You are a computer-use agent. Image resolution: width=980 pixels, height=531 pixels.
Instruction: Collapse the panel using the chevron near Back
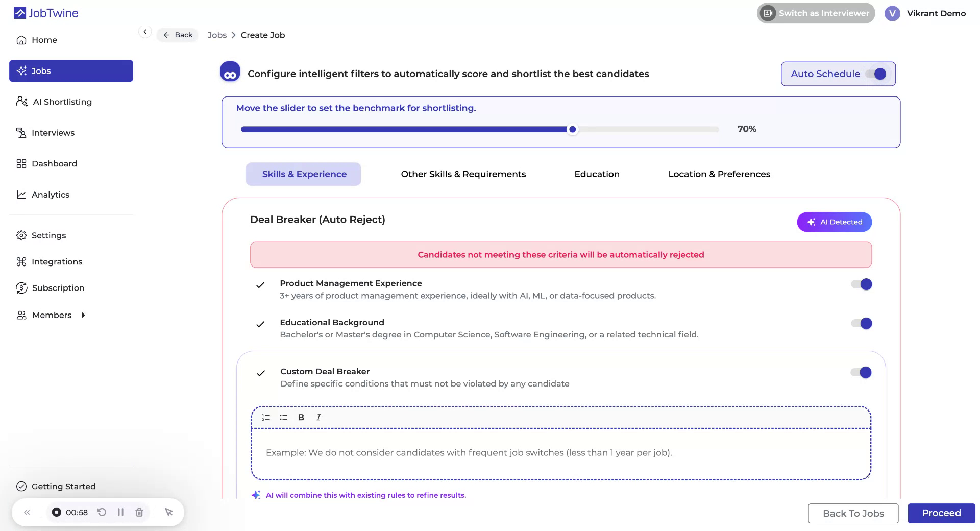click(145, 31)
